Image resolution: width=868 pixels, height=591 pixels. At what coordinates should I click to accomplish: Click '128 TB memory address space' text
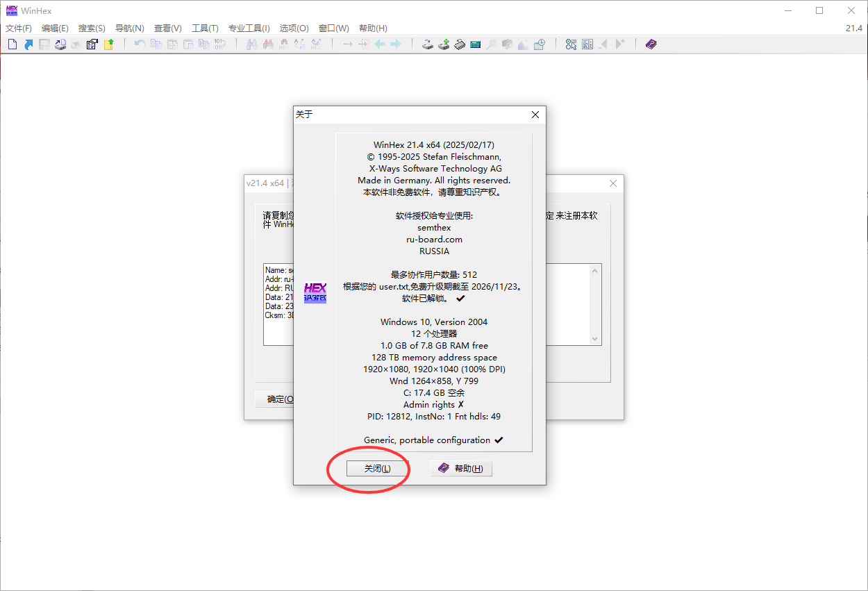point(434,357)
